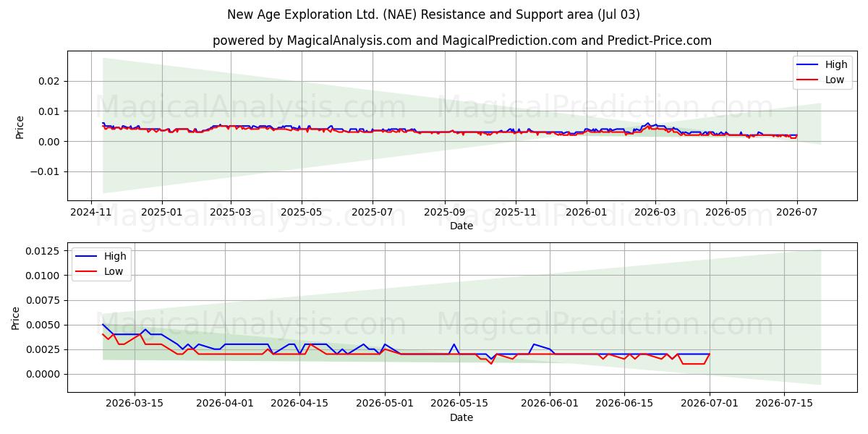Click the '2026-04-15' tick label on the bottom chart
The image size is (868, 434).
point(299,404)
